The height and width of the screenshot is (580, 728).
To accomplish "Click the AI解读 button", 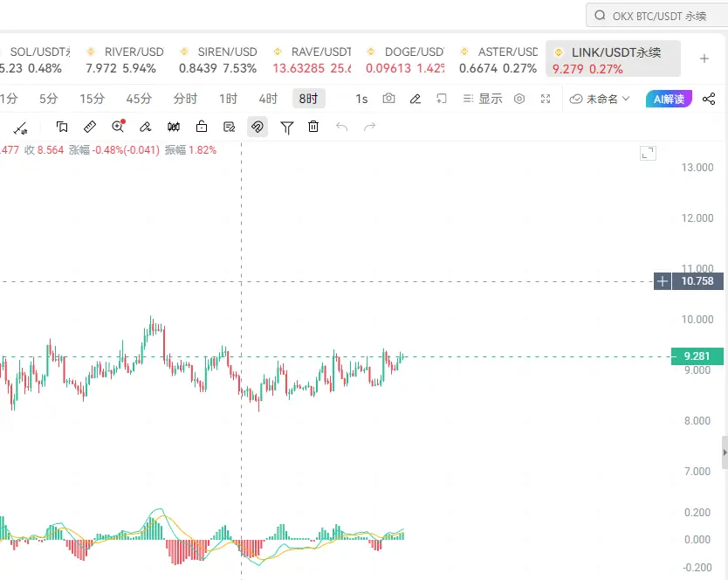I will (x=669, y=99).
